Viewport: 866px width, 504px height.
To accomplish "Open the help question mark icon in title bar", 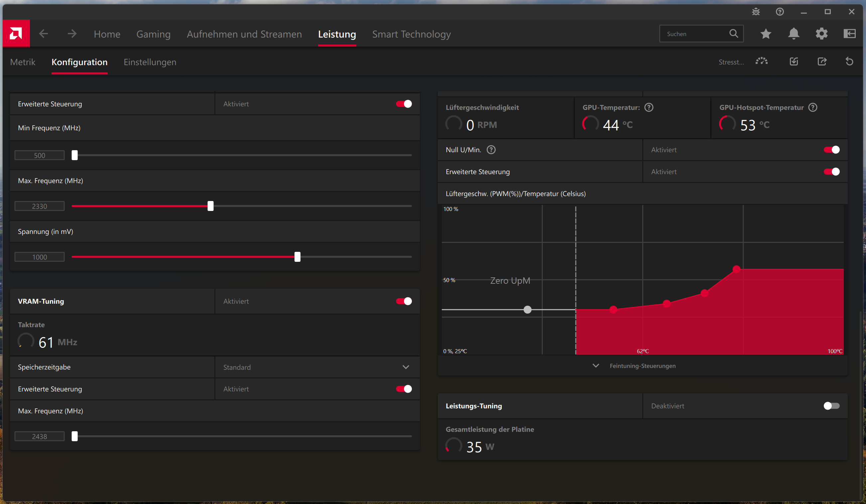I will (x=780, y=12).
